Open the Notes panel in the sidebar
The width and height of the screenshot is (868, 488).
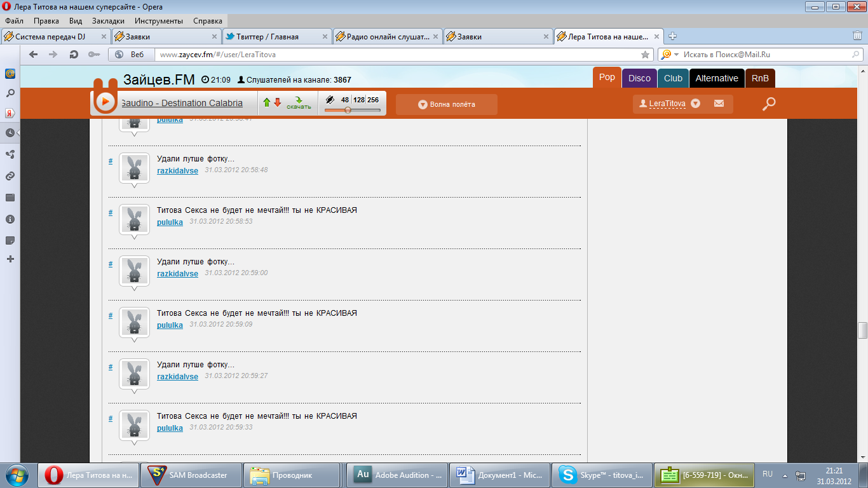pos(10,241)
